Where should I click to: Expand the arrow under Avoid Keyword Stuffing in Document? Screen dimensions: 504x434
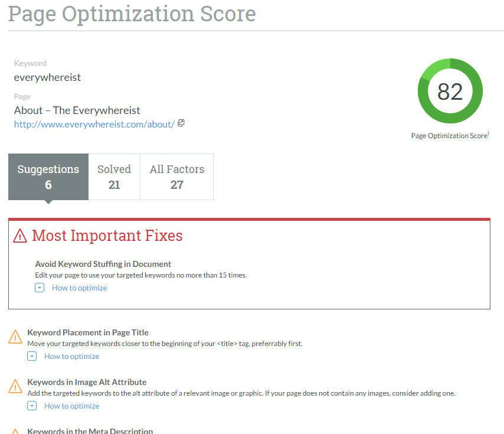tap(40, 288)
